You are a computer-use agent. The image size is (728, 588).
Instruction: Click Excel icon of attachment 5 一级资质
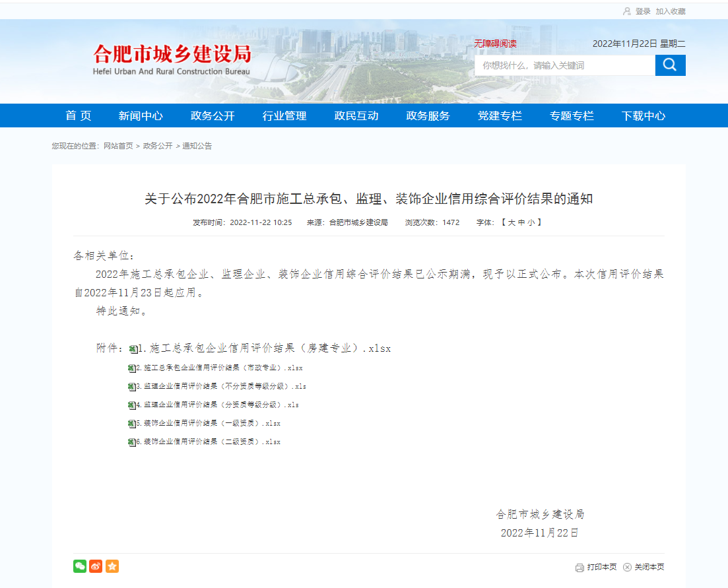[132, 424]
